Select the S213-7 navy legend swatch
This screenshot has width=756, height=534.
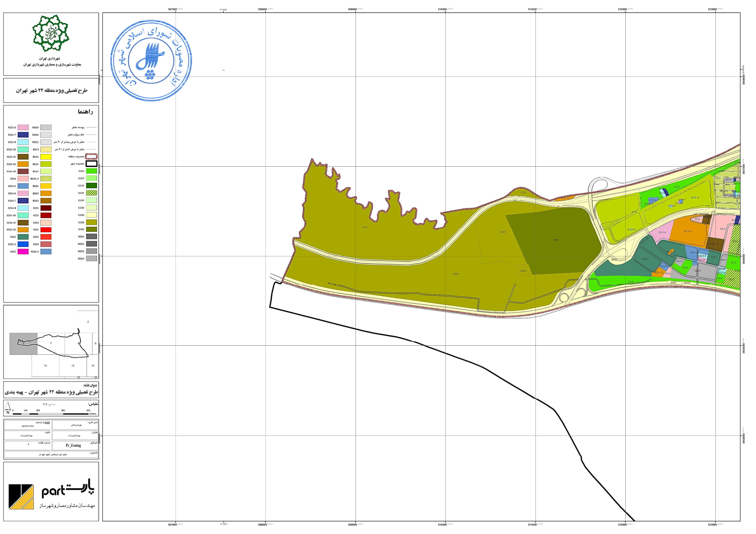[x=23, y=135]
